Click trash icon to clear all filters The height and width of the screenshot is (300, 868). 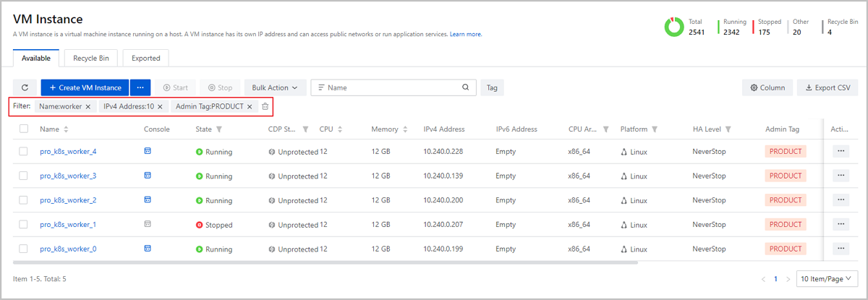tap(265, 106)
